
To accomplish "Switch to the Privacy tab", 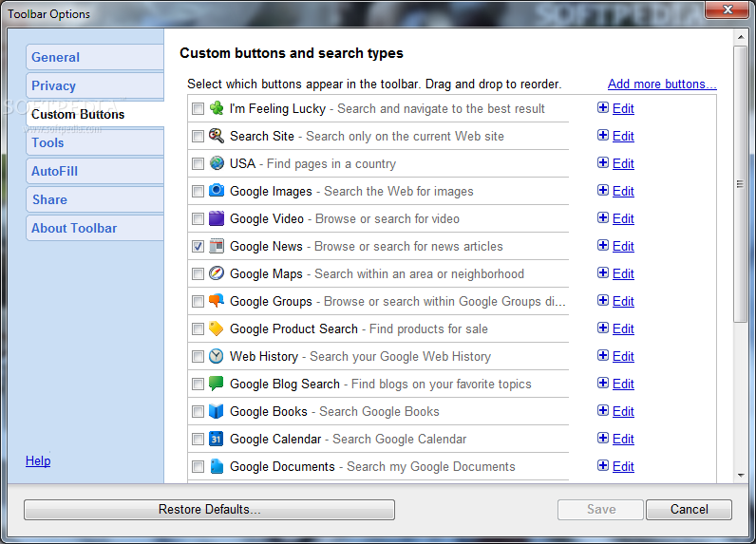I will [x=95, y=85].
